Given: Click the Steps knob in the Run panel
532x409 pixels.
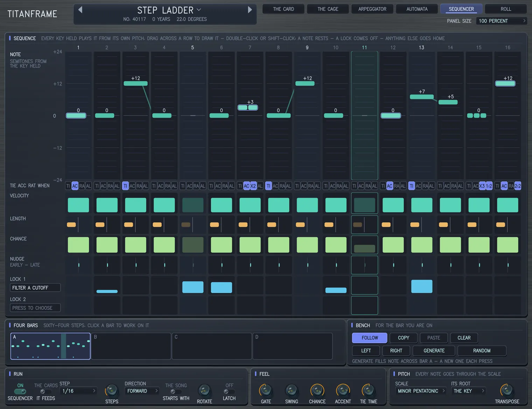Looking at the screenshot, I should (x=112, y=390).
